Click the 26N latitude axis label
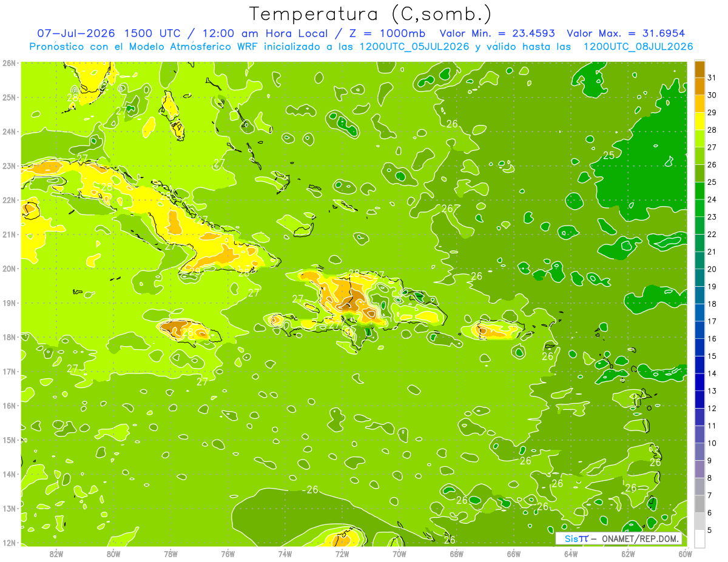 (x=9, y=63)
